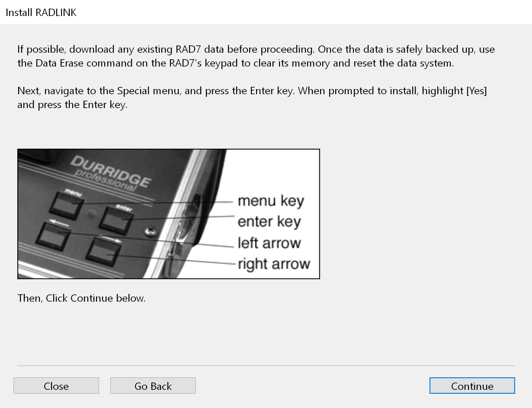Close the Install RADLINK dialog
Viewport: 532px width, 408px height.
(56, 386)
